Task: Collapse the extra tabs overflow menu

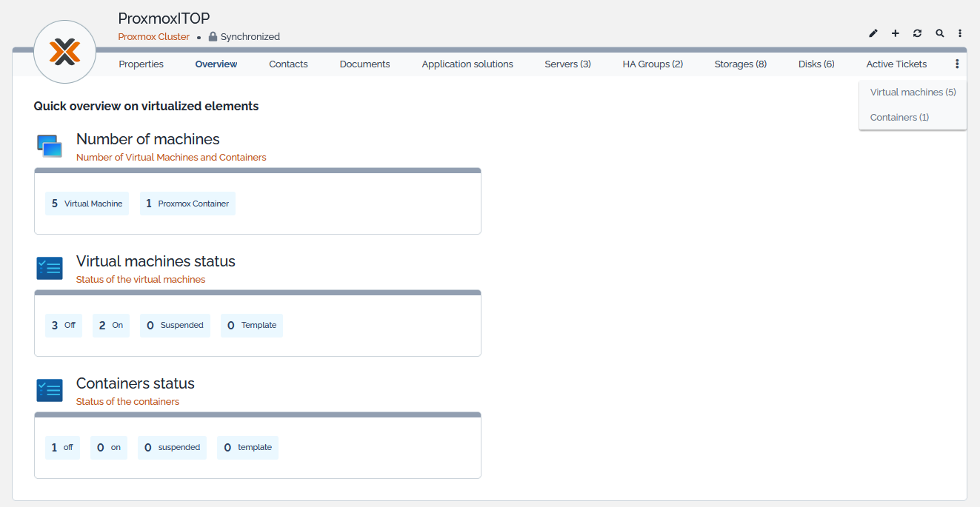Action: point(957,64)
